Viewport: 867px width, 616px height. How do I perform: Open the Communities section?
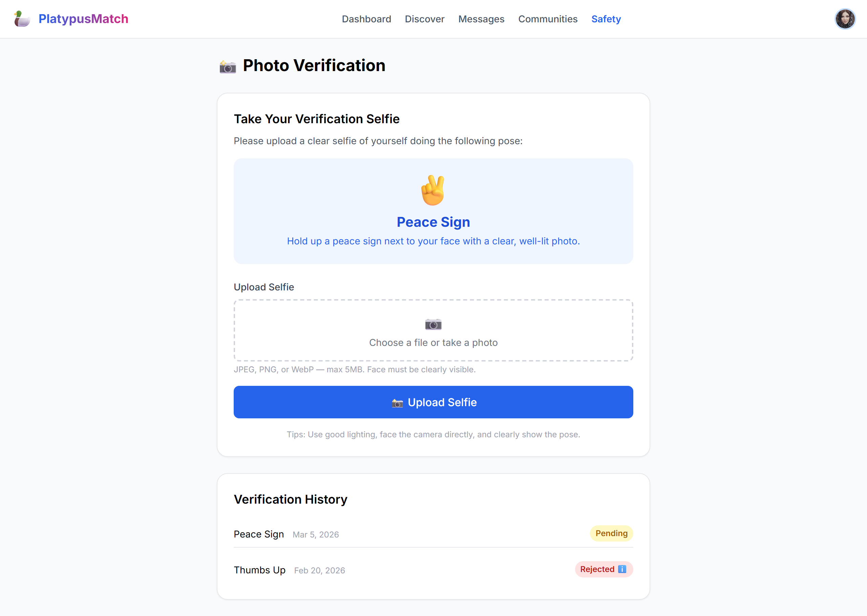tap(548, 19)
